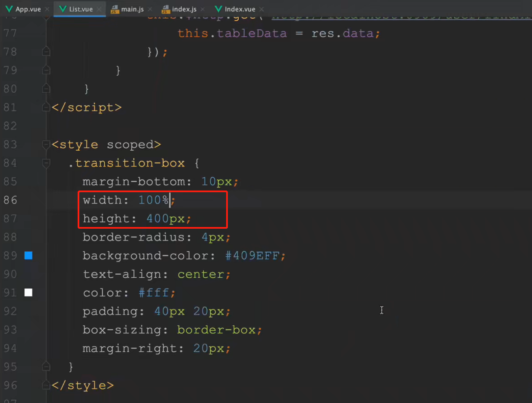
Task: Click the Vue icon on App.vue tab
Action: 9,9
